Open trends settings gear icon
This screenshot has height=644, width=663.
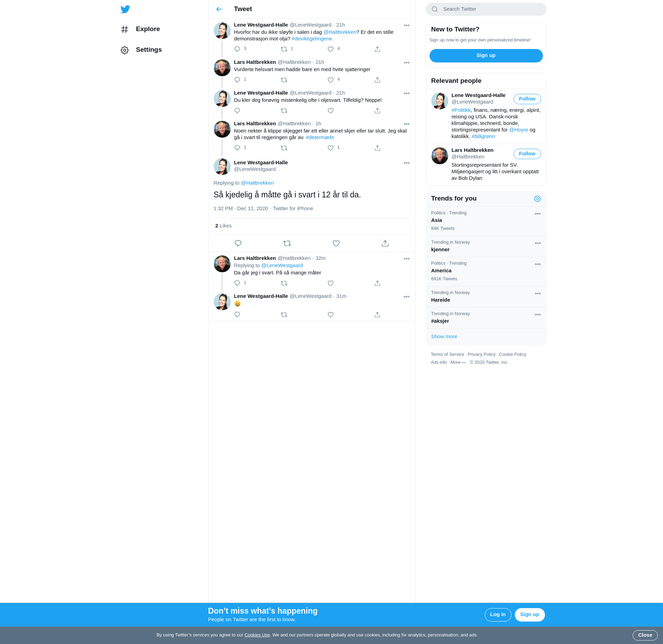537,199
